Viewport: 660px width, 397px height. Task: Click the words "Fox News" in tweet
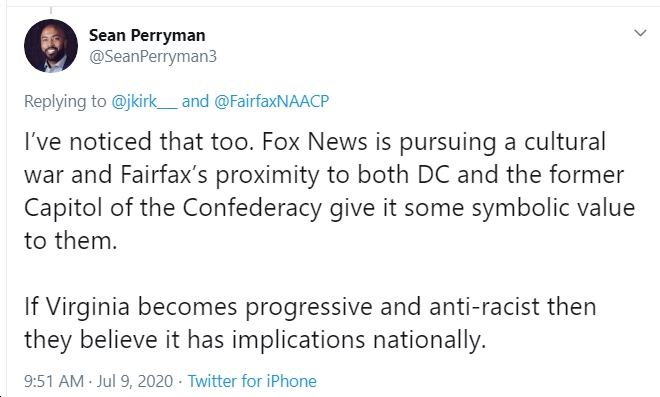tap(314, 141)
